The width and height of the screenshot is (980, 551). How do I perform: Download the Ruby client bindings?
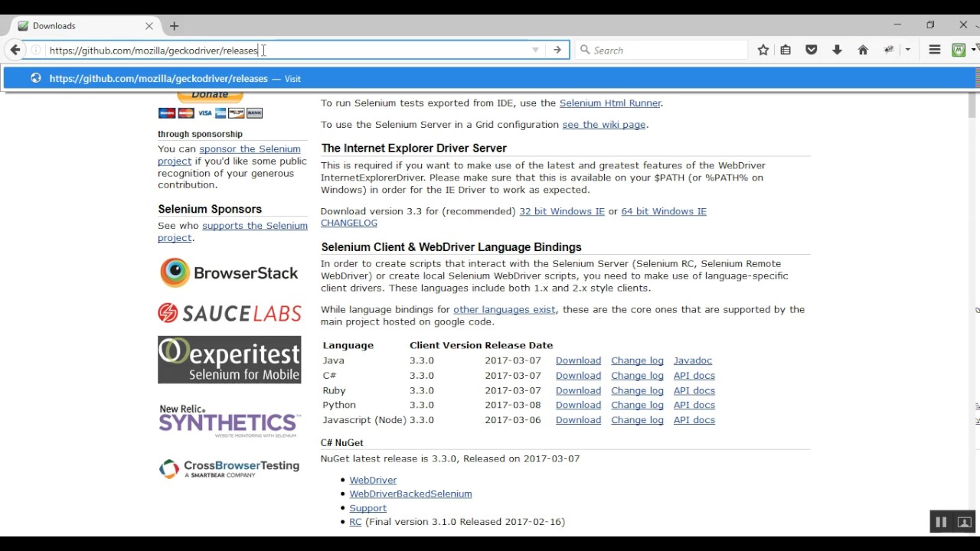[x=578, y=390]
